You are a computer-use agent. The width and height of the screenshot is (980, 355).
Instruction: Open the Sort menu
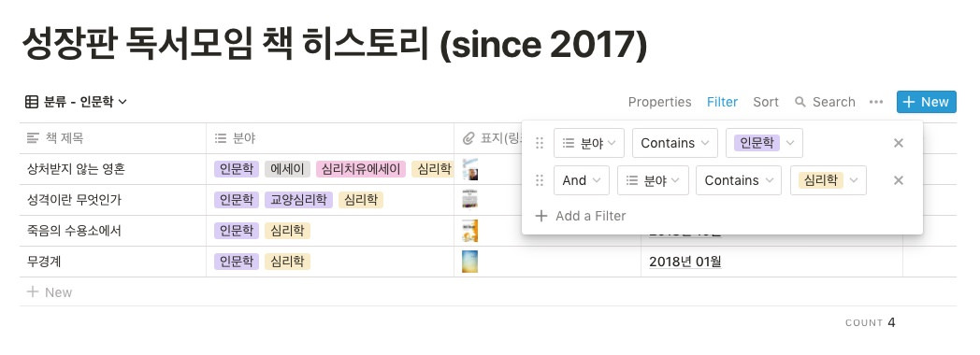[x=766, y=102]
